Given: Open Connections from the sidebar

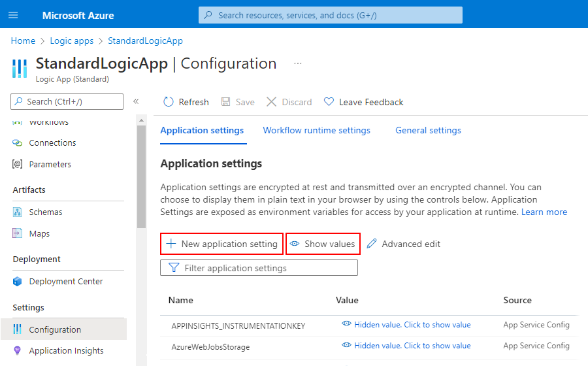Looking at the screenshot, I should pos(52,143).
